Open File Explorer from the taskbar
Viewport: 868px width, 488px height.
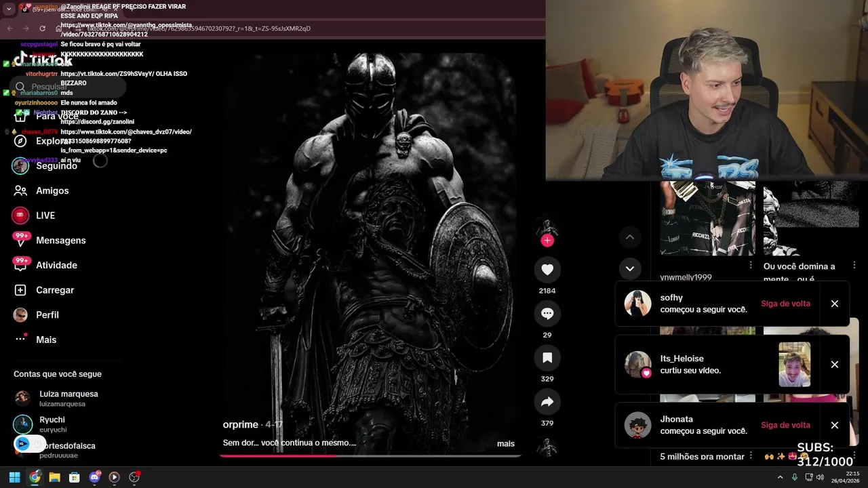(x=54, y=477)
